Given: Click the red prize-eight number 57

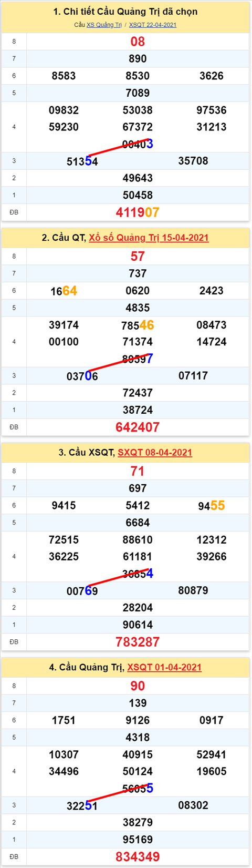Looking at the screenshot, I should [138, 257].
